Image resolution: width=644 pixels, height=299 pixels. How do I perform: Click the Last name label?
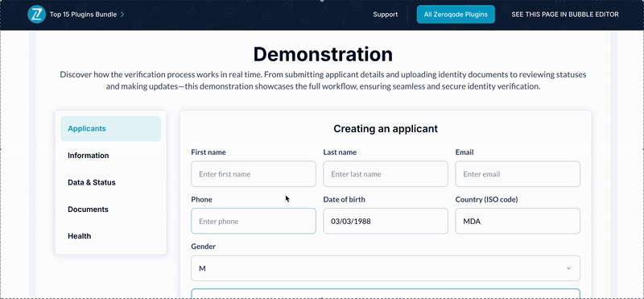[340, 152]
